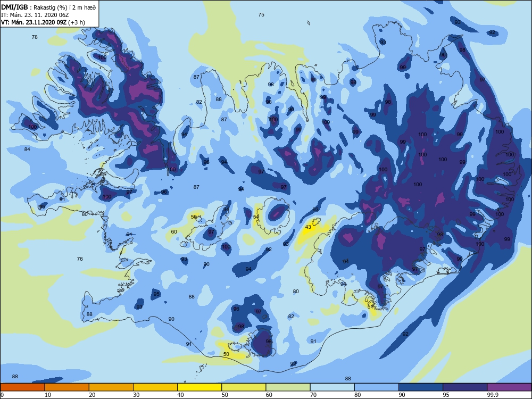Click the legend tick label '20'

[92, 395]
